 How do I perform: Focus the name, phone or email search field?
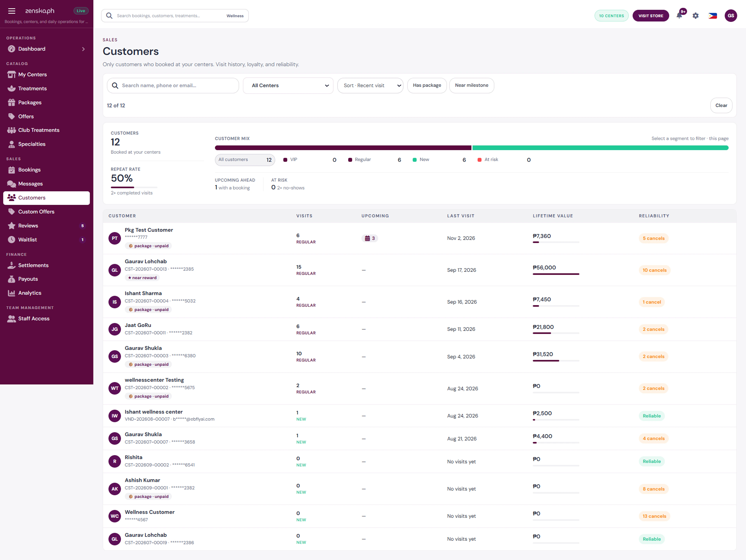(173, 85)
